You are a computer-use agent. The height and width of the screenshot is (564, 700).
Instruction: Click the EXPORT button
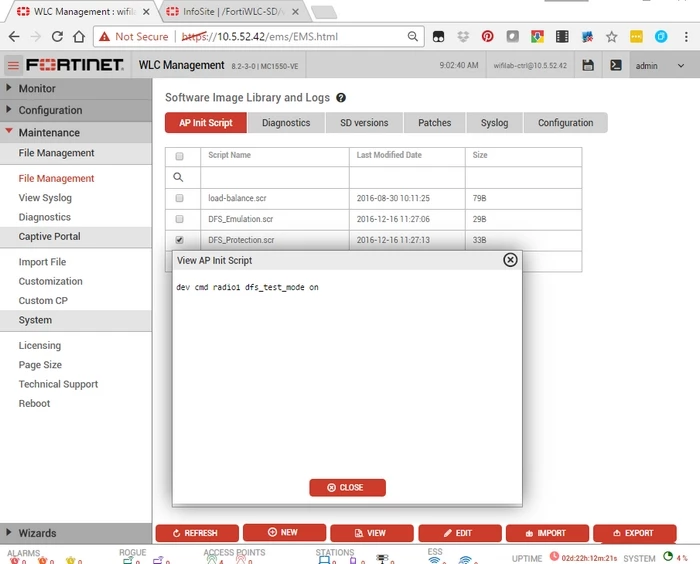click(635, 533)
